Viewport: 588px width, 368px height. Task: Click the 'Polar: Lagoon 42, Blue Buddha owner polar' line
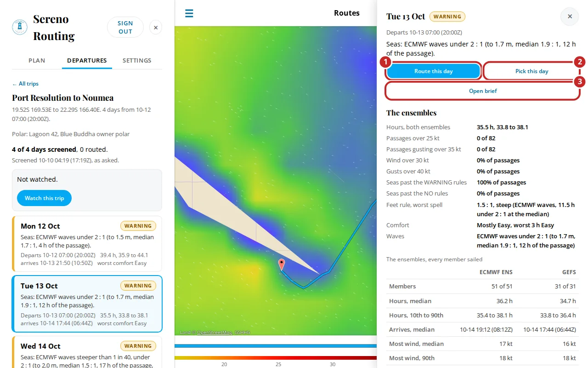point(71,134)
